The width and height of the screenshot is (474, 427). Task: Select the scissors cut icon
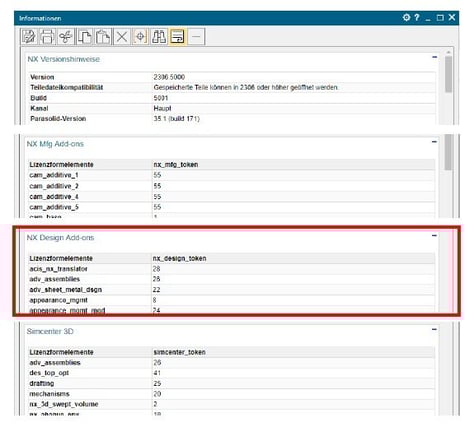65,36
